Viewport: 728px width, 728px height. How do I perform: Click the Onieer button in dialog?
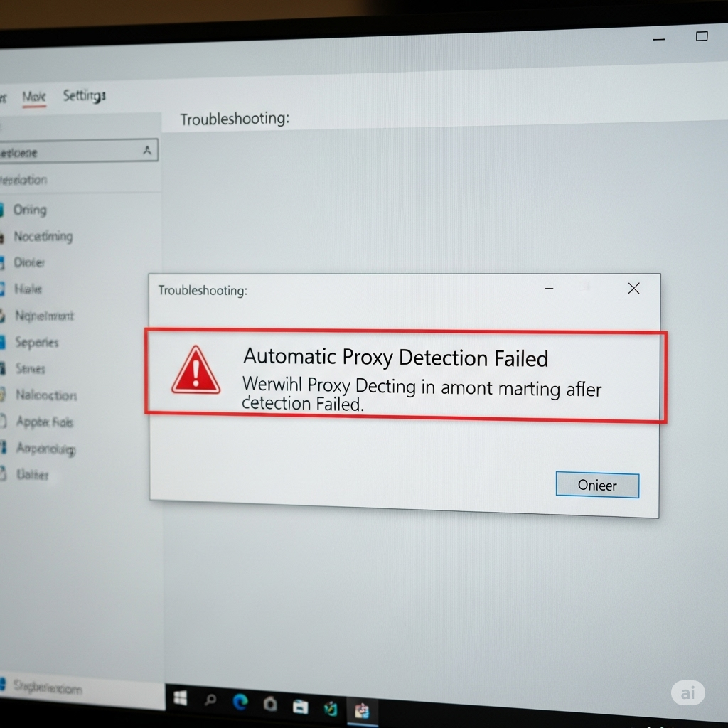597,485
